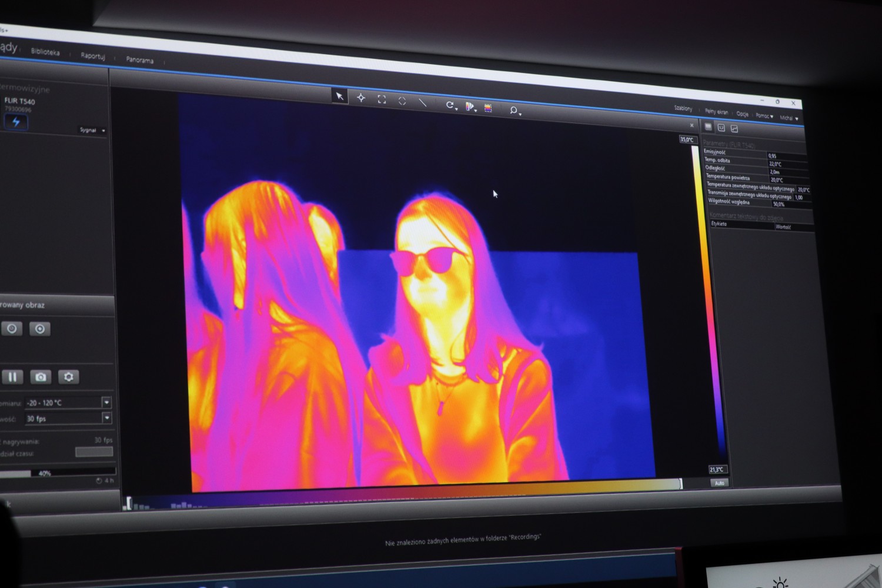The width and height of the screenshot is (882, 588).
Task: Open the Biblioteka tab
Action: click(45, 52)
